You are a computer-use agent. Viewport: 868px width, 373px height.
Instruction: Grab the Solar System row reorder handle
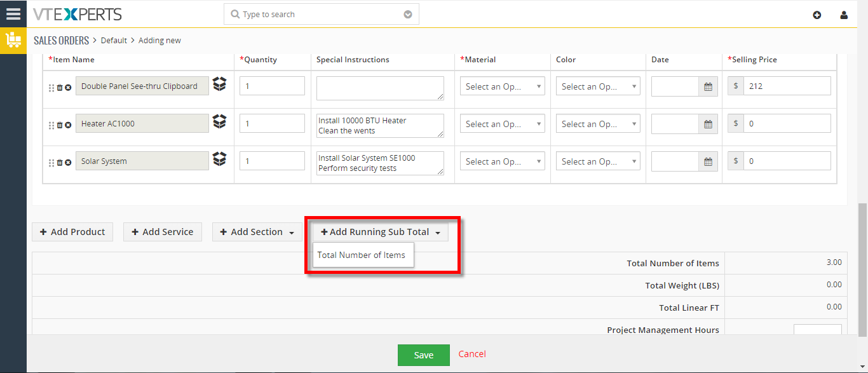51,163
